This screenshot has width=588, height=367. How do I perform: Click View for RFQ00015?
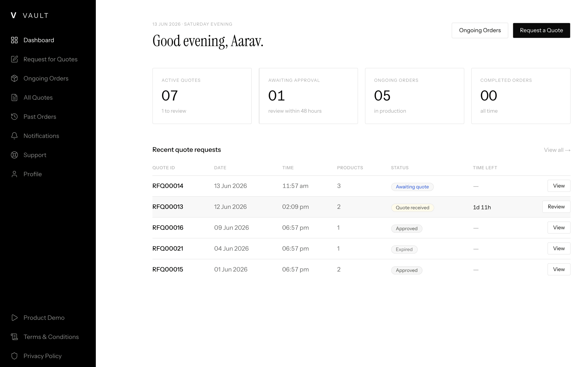[559, 269]
